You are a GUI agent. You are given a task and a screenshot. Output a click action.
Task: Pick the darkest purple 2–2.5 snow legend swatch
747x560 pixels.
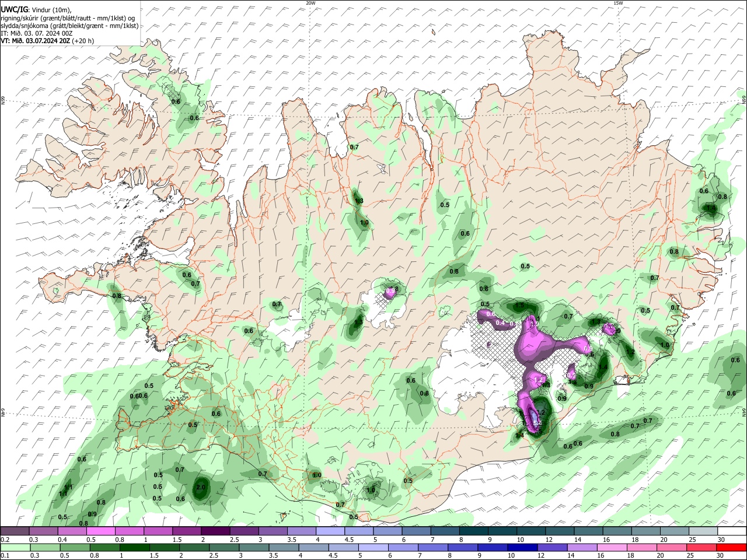215,531
